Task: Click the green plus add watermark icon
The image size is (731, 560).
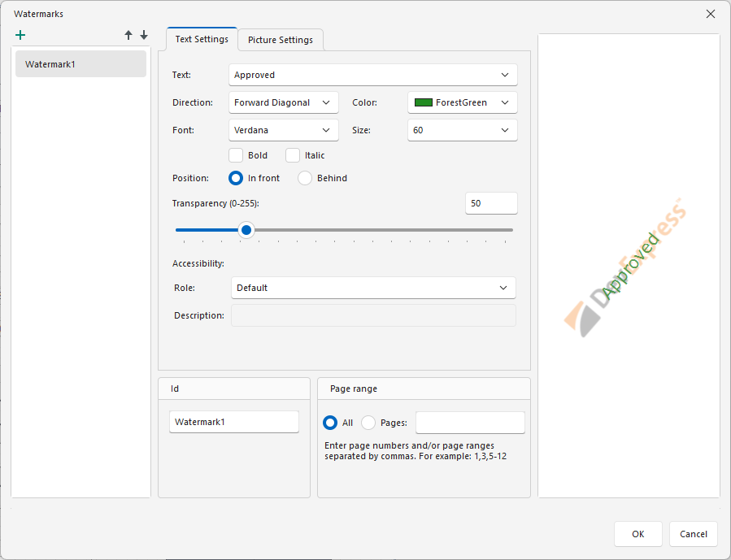Action: [21, 35]
